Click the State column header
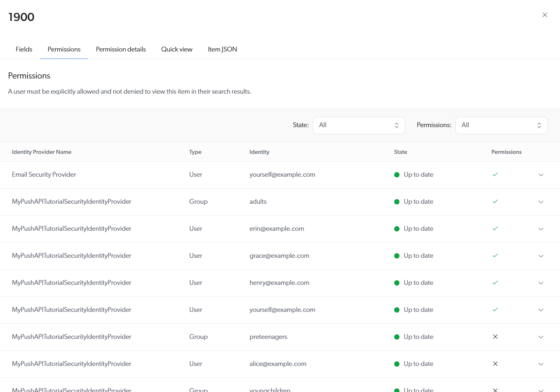 pos(401,152)
